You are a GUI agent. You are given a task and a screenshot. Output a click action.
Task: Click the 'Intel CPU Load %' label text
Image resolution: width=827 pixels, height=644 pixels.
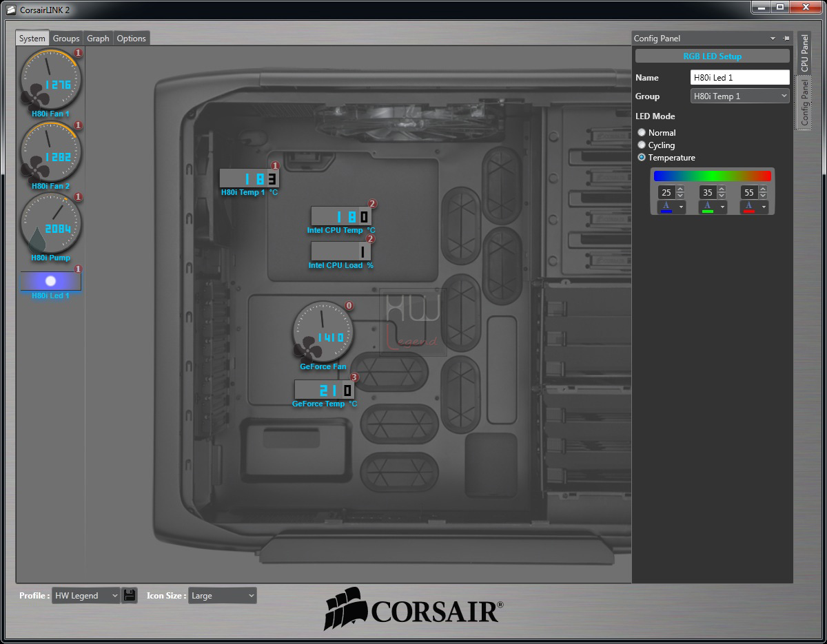coord(341,265)
